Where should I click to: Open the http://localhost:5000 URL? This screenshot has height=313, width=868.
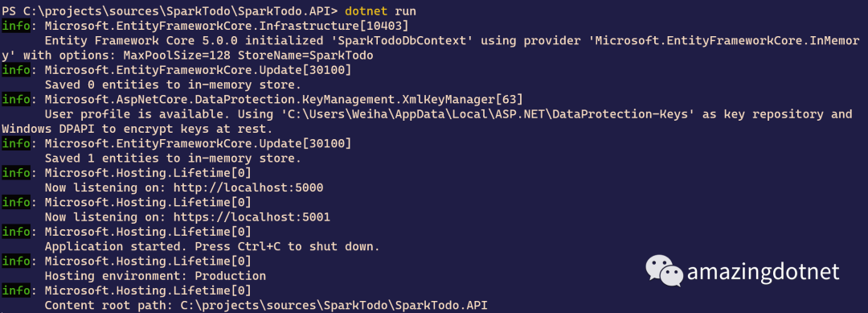point(248,187)
